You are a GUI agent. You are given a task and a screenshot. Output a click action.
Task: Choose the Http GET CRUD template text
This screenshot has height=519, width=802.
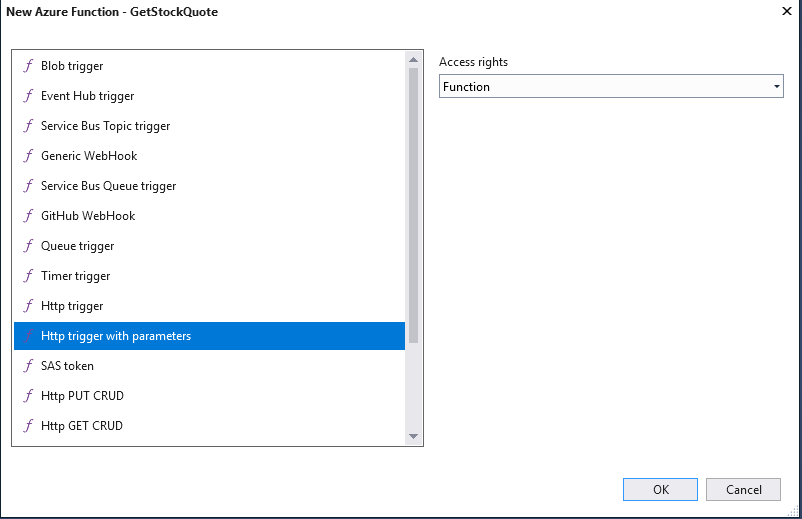pos(82,425)
